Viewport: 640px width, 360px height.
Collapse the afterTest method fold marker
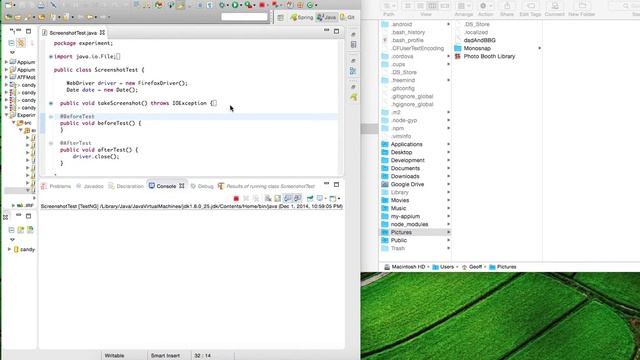point(51,143)
